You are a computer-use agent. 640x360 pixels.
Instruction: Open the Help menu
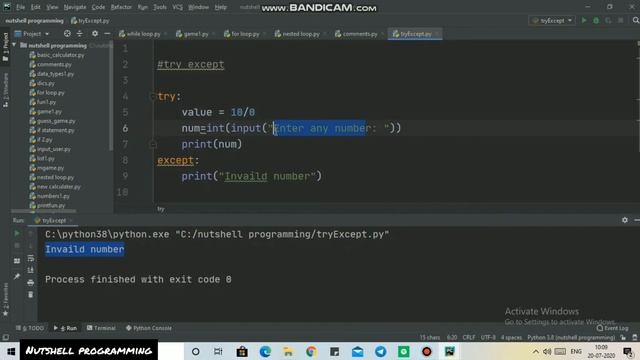220,7
